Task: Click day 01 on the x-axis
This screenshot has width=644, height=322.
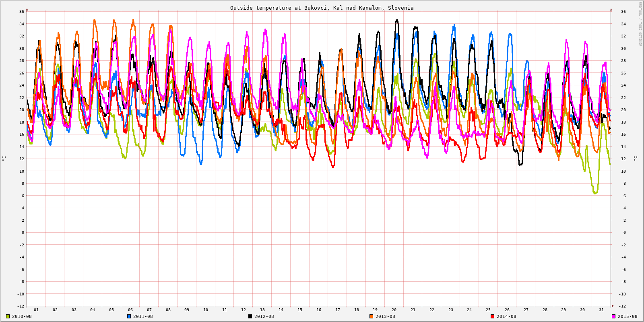Action: (36, 310)
